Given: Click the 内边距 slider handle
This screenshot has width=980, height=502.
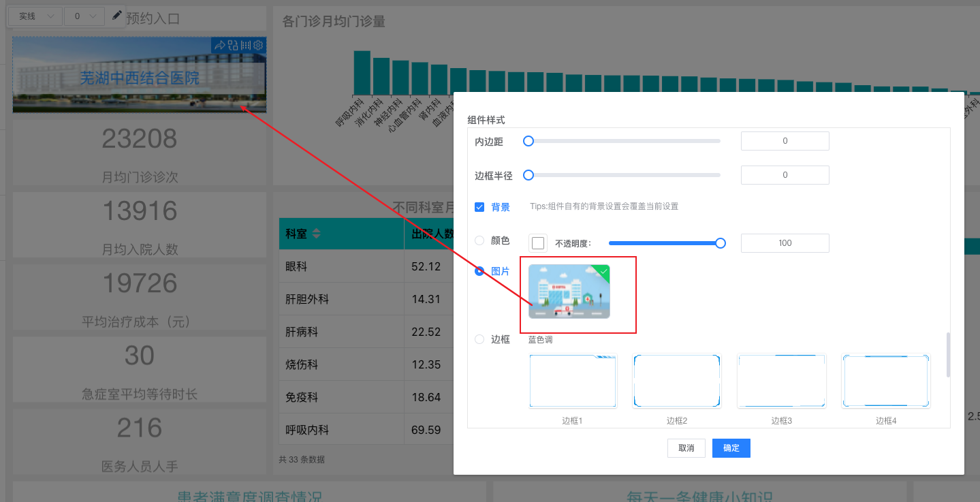Looking at the screenshot, I should tap(528, 141).
